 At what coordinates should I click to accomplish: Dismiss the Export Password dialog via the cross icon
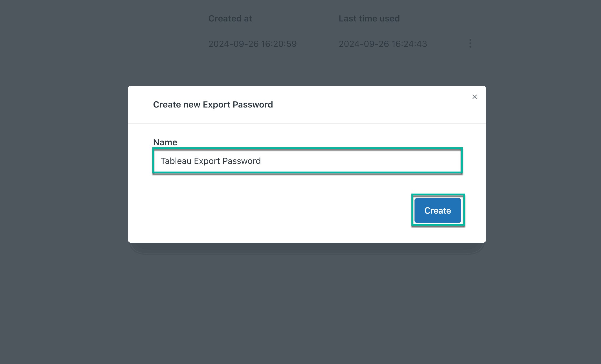[x=474, y=97]
